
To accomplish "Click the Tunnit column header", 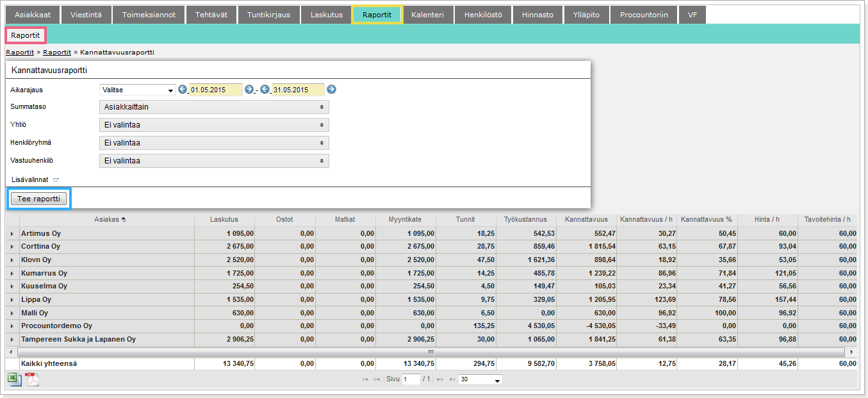I will pos(466,219).
